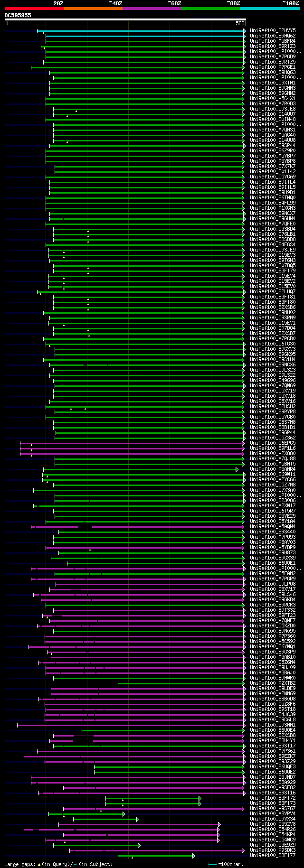Click the UniRef100_C6T5R7 entry
The image size is (304, 868).
pos(273,511)
